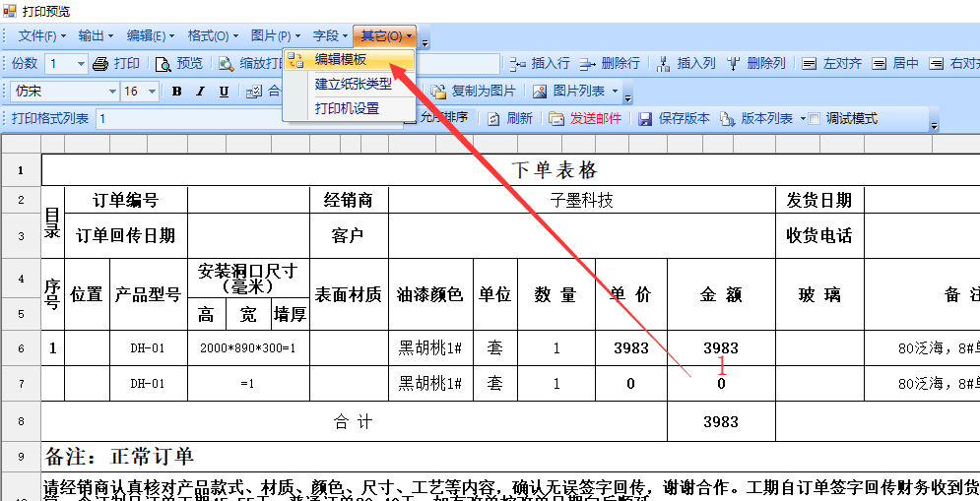Viewport: 980px width, 501px height.
Task: Toggle Underline formatting
Action: (x=225, y=92)
